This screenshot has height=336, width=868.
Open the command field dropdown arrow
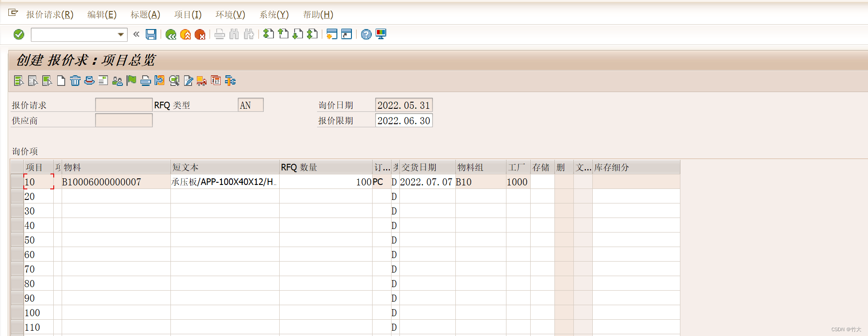pyautogui.click(x=121, y=34)
